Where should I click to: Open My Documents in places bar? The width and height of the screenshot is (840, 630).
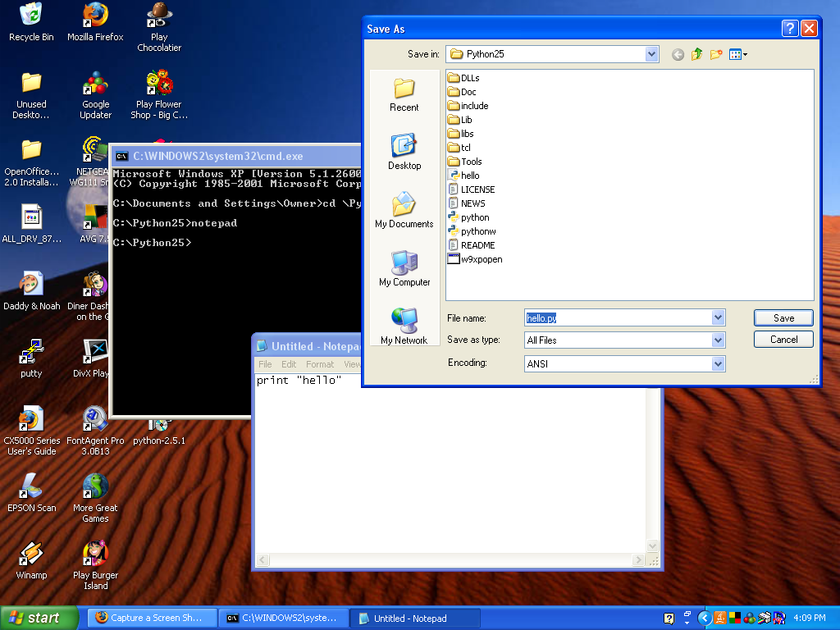click(x=404, y=211)
